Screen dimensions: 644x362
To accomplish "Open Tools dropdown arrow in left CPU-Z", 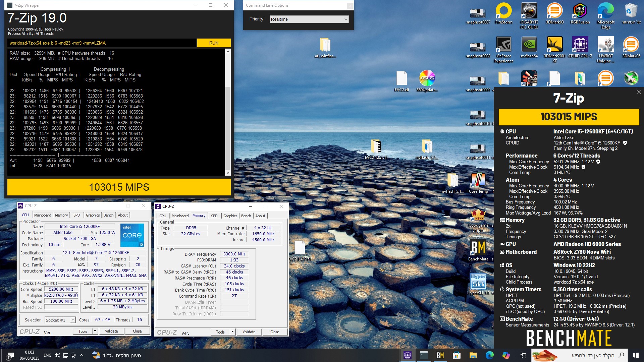I will pos(95,331).
